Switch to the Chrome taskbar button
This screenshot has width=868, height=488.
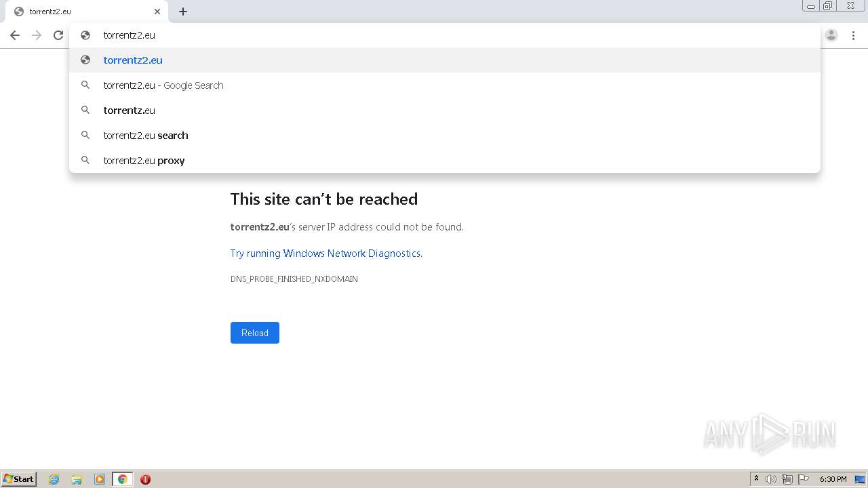[x=122, y=479]
